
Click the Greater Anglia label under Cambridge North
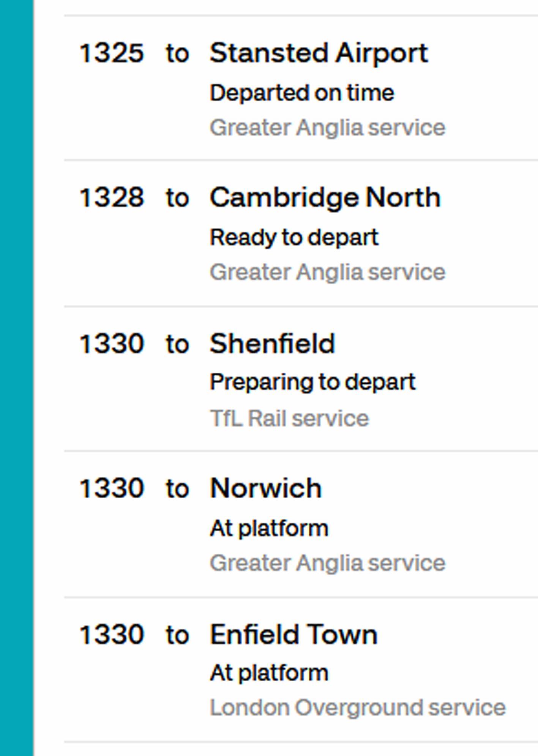point(328,271)
